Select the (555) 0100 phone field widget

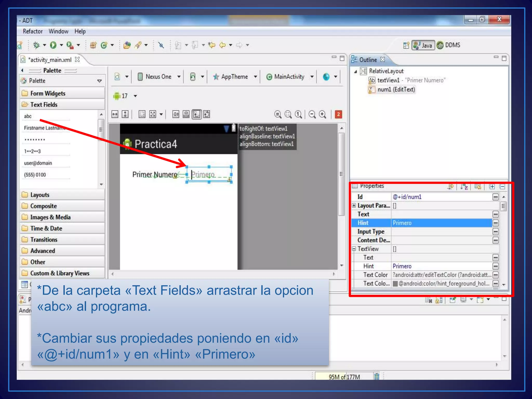pos(47,175)
